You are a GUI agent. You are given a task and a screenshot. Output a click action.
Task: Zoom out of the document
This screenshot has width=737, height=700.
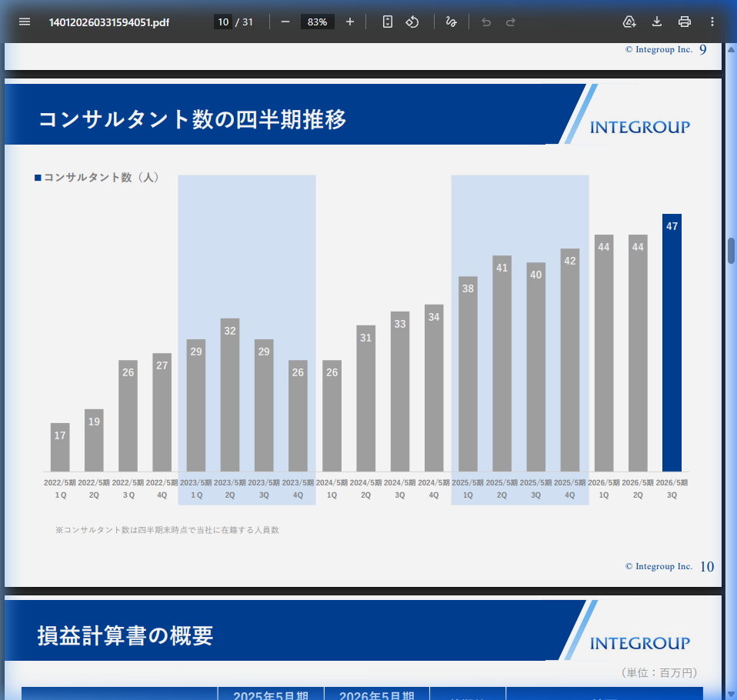285,22
